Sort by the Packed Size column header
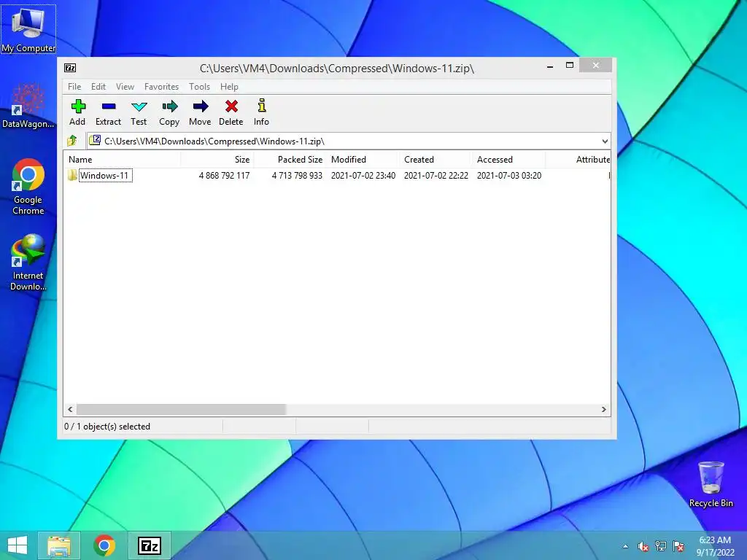747x560 pixels. tap(290, 160)
